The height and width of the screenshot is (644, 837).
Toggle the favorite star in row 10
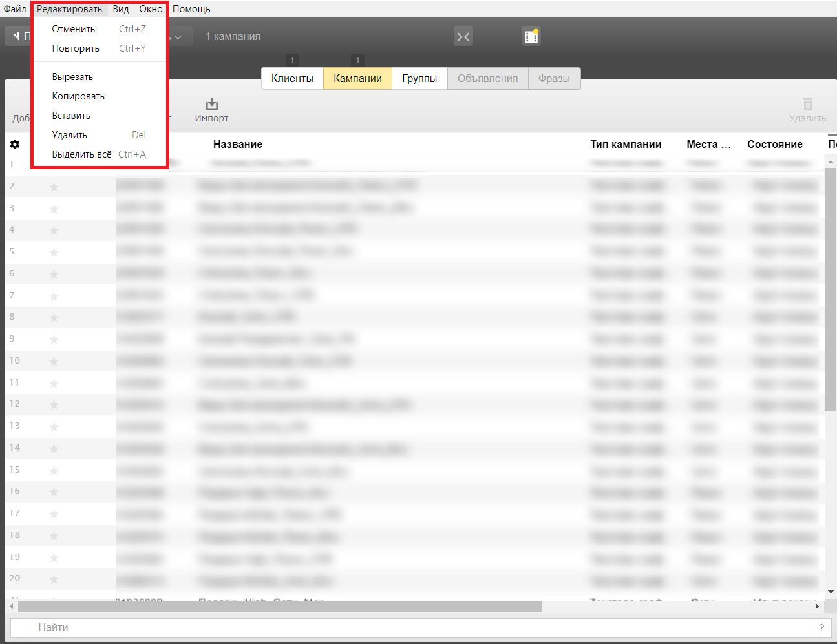point(54,362)
